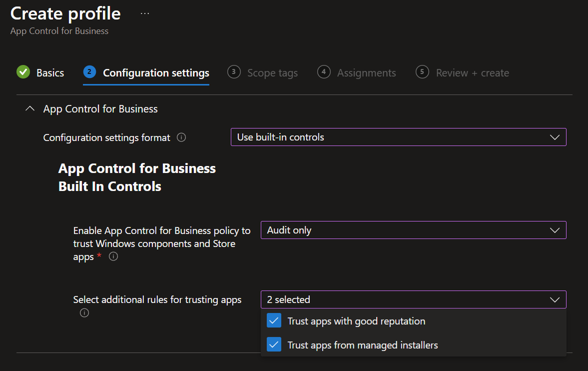Open the Audit only dropdown
588x371 pixels.
point(413,230)
